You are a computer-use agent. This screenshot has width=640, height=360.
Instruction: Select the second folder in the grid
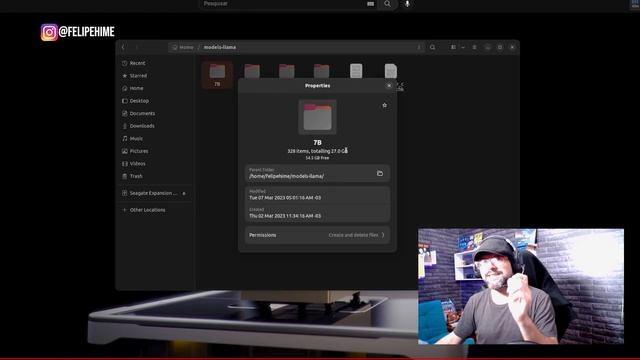click(252, 71)
